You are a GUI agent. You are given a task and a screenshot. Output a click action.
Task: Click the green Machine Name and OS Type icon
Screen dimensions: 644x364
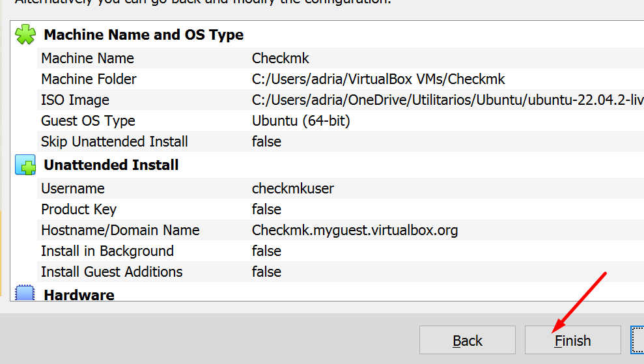point(25,35)
